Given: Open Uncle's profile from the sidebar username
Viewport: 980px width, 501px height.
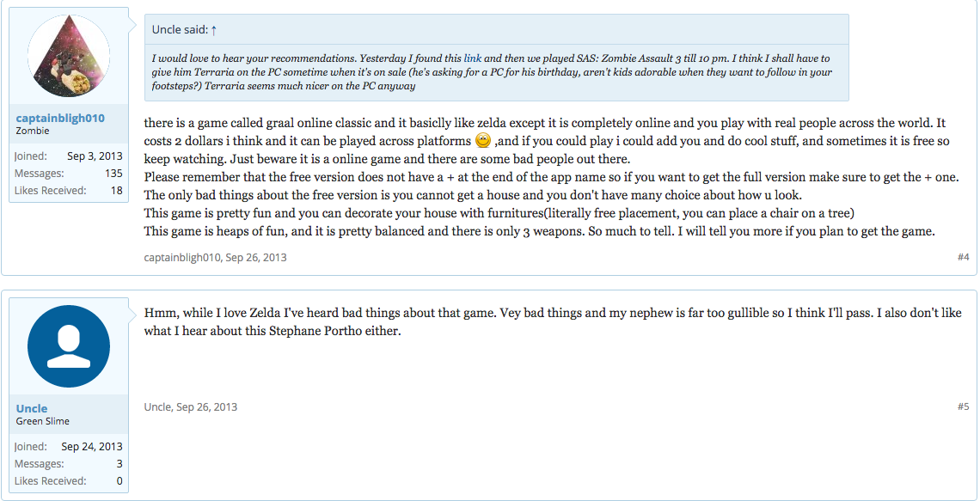Looking at the screenshot, I should click(32, 408).
